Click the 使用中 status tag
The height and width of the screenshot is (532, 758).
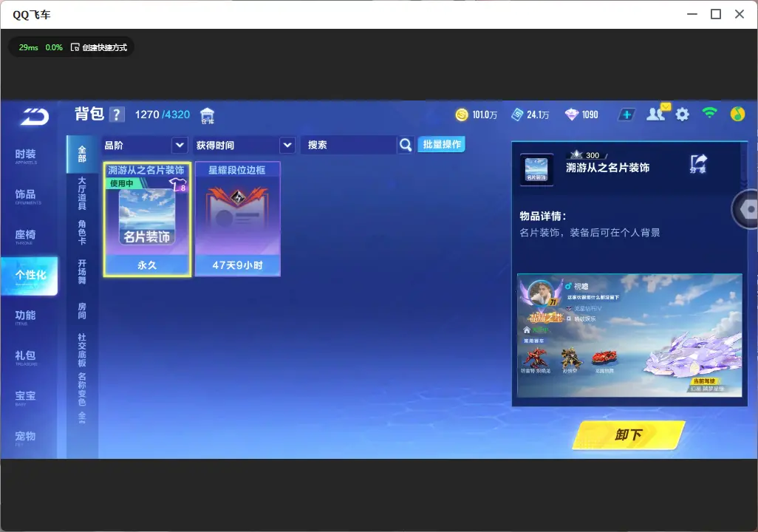point(121,183)
